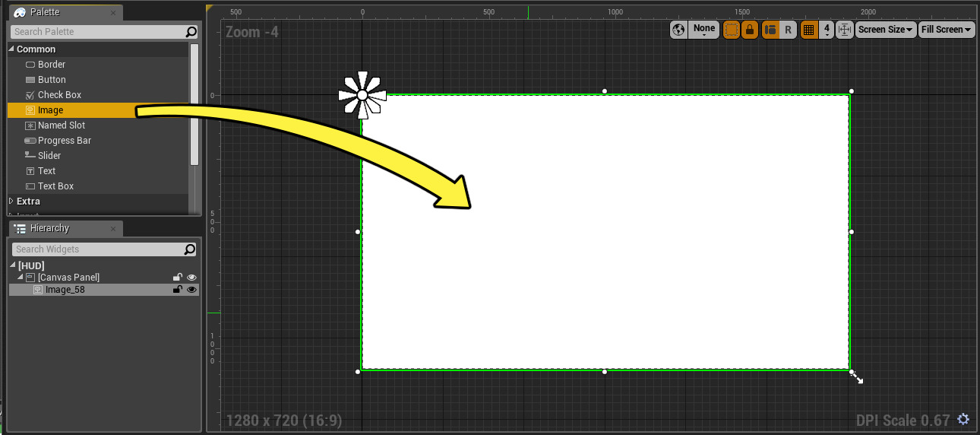Open the grid snap size 4 dropdown
The width and height of the screenshot is (980, 435).
(827, 30)
